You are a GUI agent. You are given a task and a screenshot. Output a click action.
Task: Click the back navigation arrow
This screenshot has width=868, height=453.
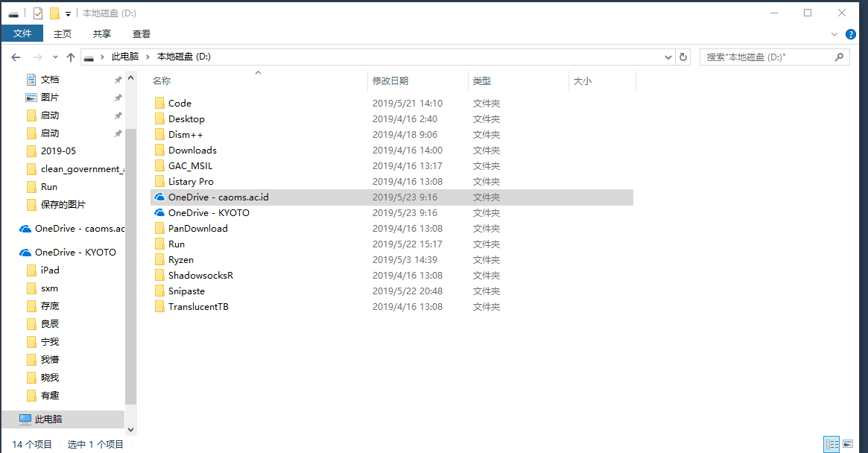coord(16,57)
